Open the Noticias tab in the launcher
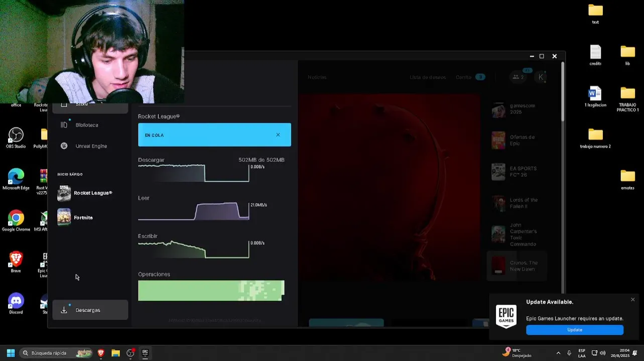Image resolution: width=644 pixels, height=361 pixels. click(x=317, y=77)
